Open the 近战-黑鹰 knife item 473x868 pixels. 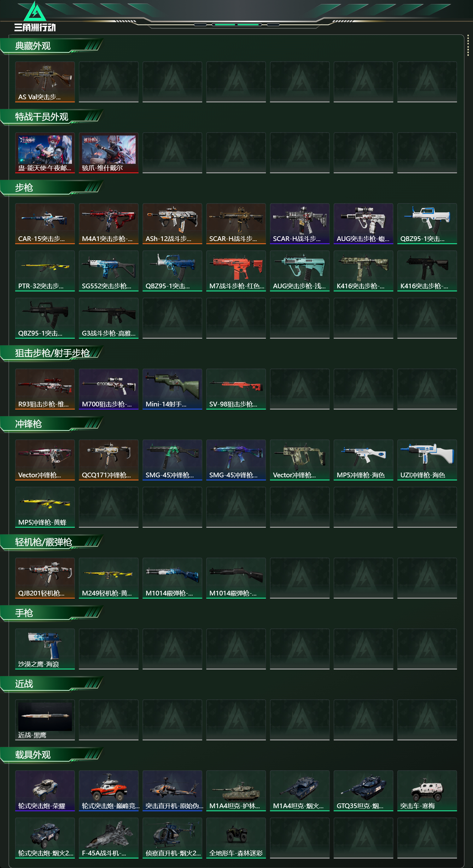(45, 720)
